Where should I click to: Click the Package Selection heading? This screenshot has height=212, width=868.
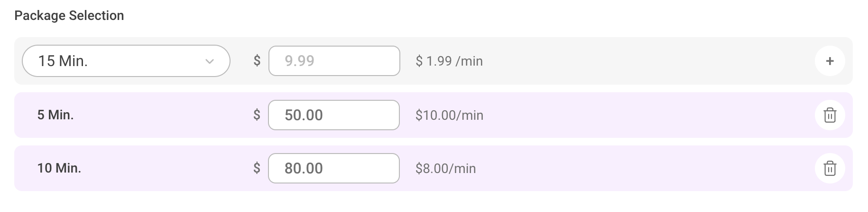tap(69, 16)
